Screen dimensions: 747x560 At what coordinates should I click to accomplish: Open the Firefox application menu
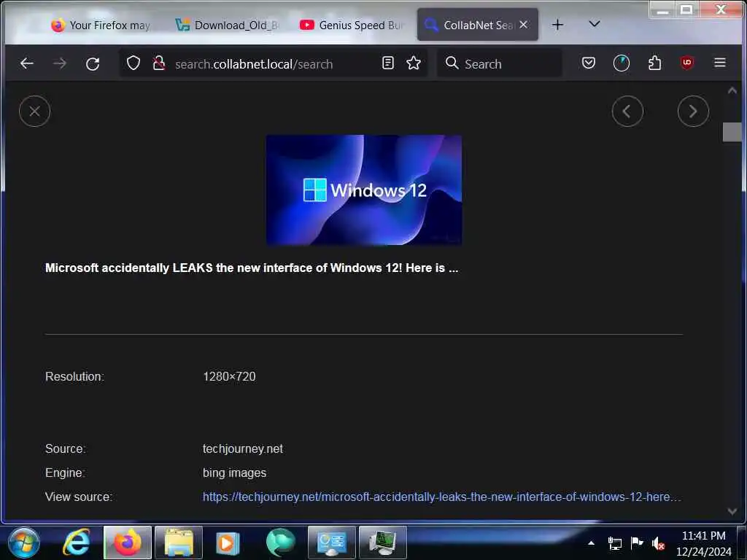click(x=720, y=63)
